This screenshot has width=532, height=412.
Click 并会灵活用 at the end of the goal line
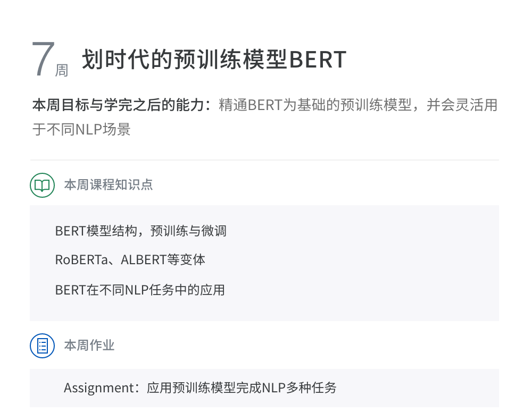(x=470, y=105)
